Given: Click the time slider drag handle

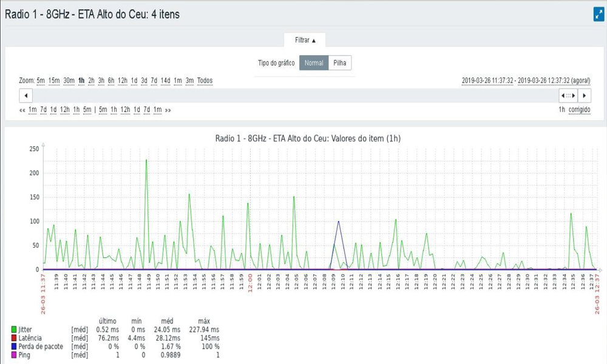Looking at the screenshot, I should 568,96.
